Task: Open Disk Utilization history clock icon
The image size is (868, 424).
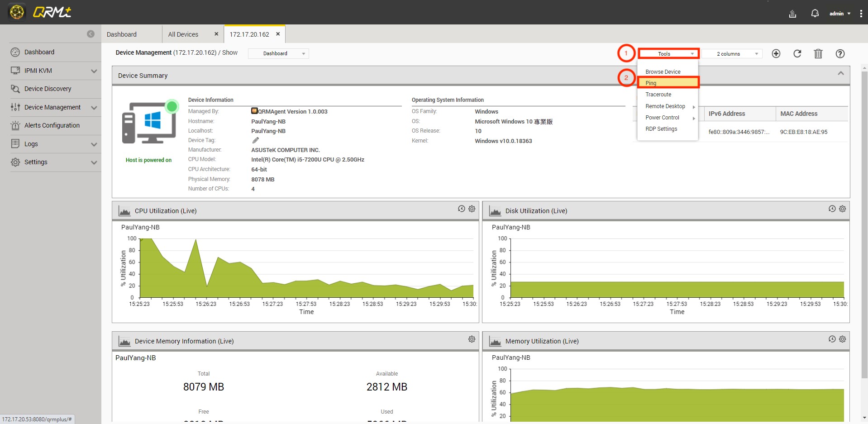Action: [x=832, y=209]
